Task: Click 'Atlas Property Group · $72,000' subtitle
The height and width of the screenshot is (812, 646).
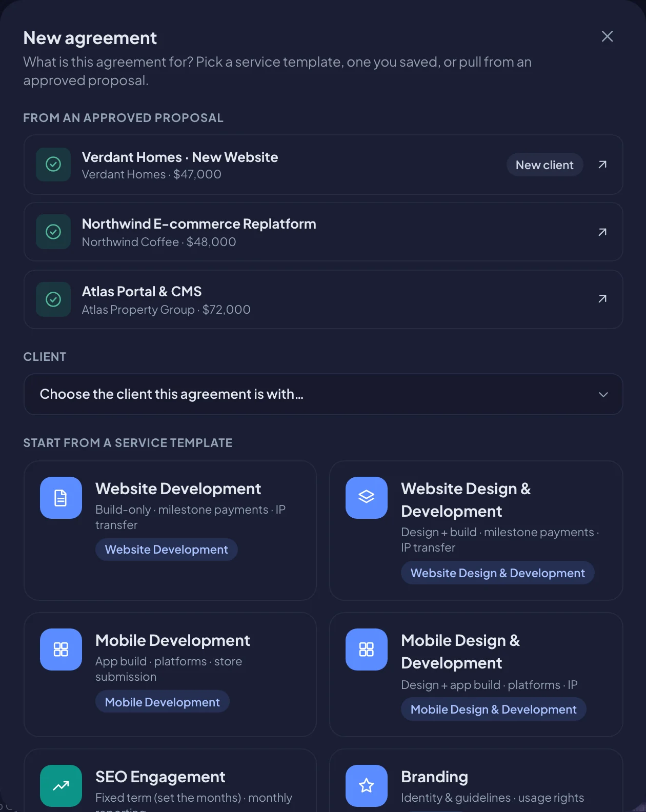Action: point(166,310)
